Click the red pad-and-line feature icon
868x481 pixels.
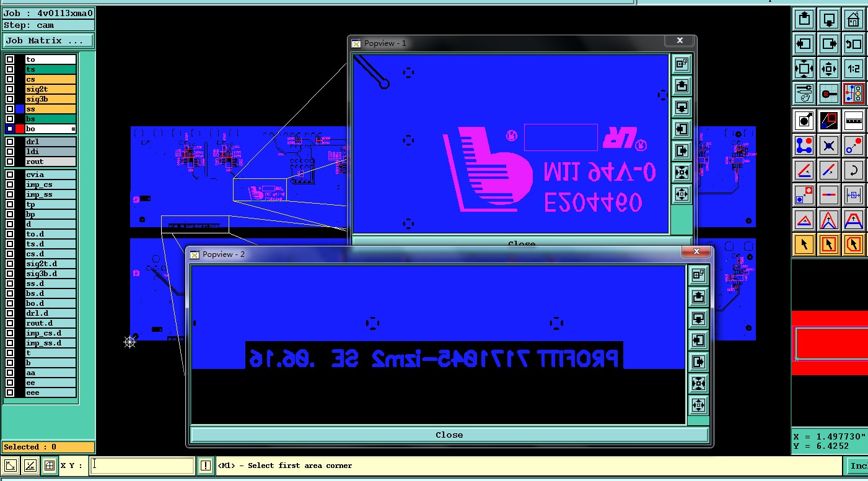click(x=829, y=93)
